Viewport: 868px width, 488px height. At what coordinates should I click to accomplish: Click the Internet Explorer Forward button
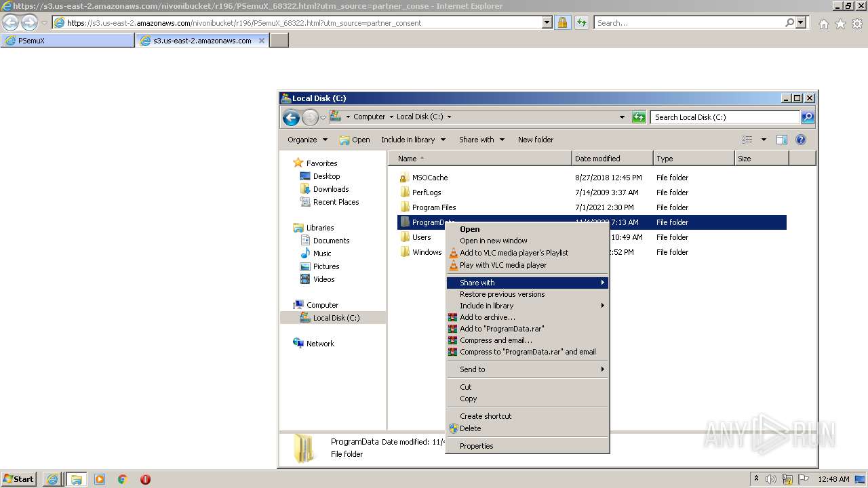(x=29, y=23)
